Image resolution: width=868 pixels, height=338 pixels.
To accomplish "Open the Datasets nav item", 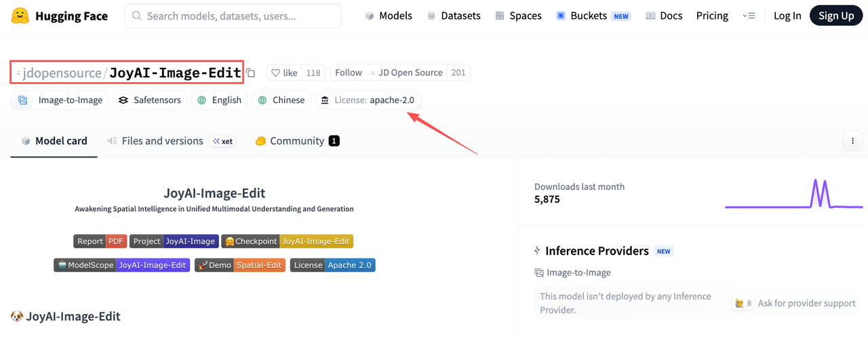I will [x=454, y=16].
